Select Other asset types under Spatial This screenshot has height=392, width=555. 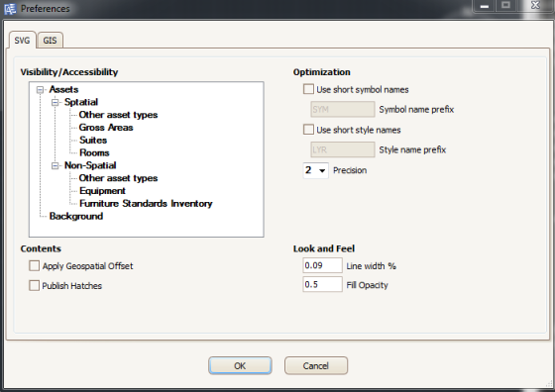118,115
